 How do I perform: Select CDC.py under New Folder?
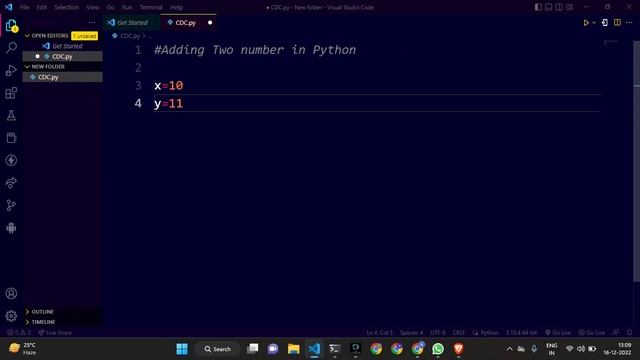62,77
